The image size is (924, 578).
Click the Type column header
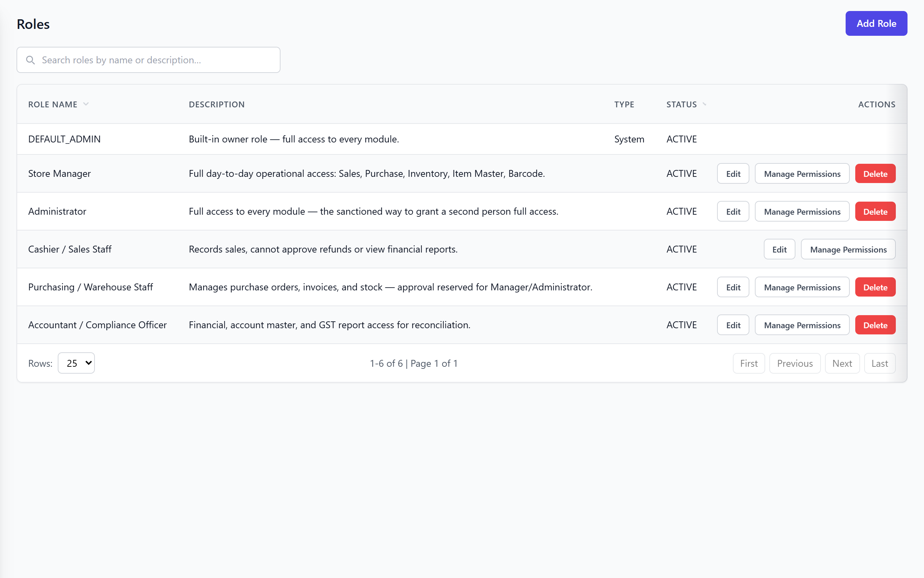tap(624, 104)
